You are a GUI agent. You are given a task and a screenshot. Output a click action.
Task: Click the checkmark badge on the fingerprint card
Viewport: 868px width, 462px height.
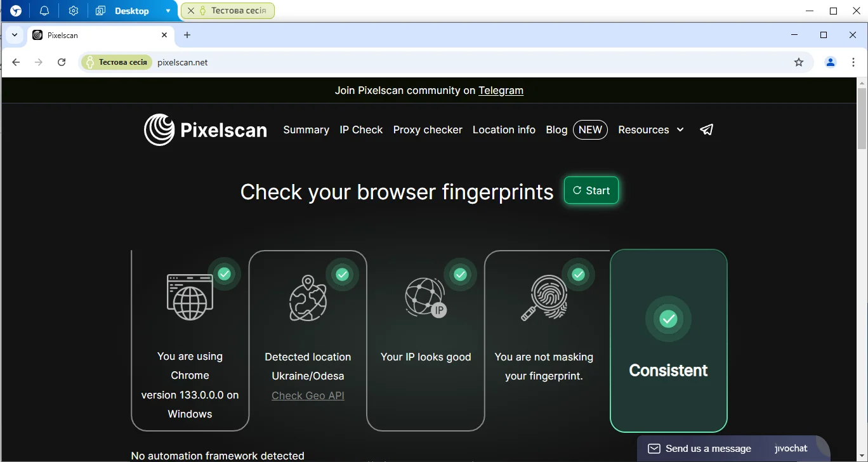578,274
